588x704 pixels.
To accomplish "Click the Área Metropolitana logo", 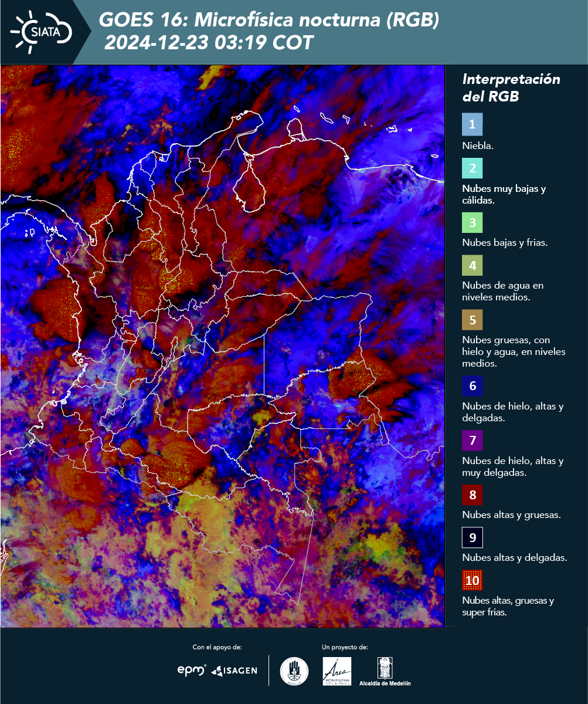I will [x=337, y=671].
